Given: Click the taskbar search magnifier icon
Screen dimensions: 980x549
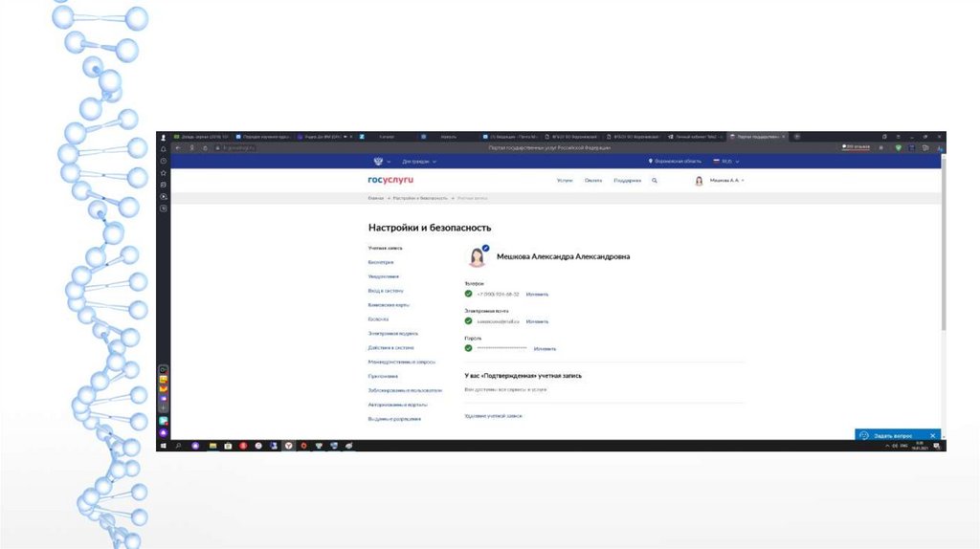Looking at the screenshot, I should tap(179, 446).
